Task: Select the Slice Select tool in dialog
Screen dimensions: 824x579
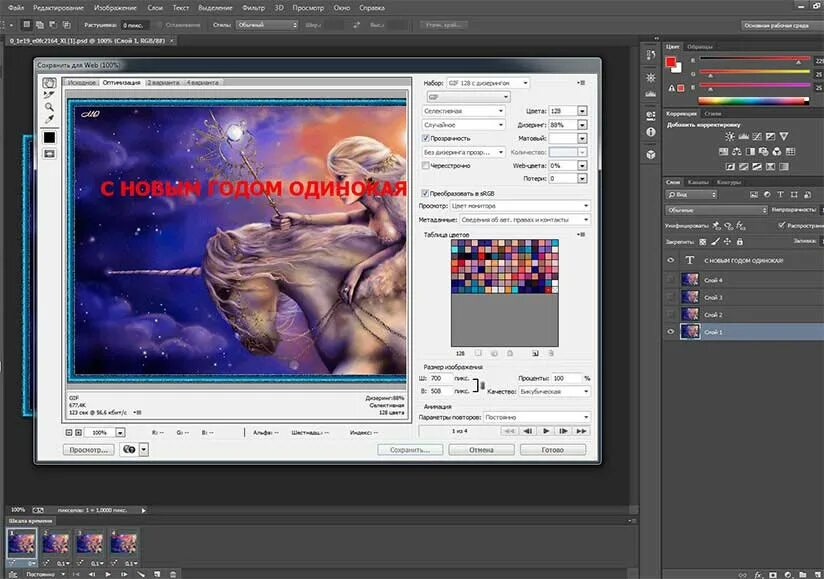Action: pos(49,95)
